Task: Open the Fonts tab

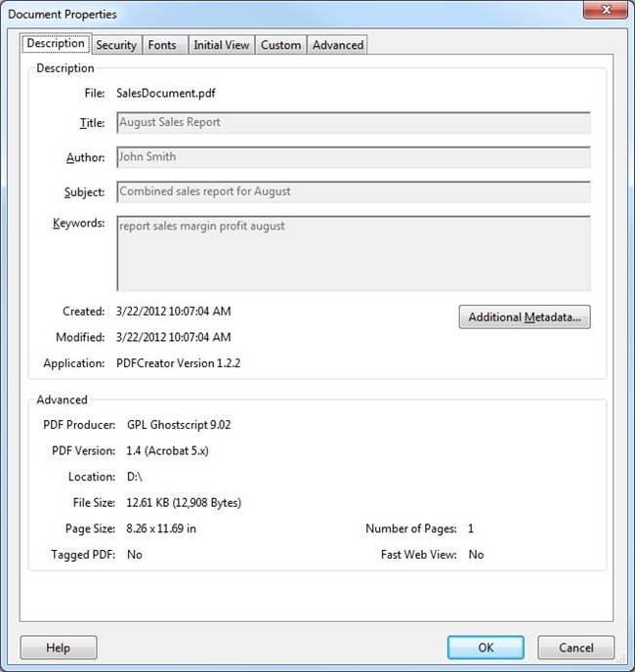Action: point(162,45)
